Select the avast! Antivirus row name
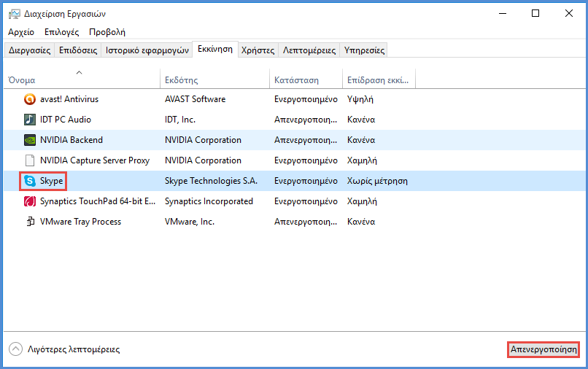The height and width of the screenshot is (369, 588). click(x=69, y=99)
